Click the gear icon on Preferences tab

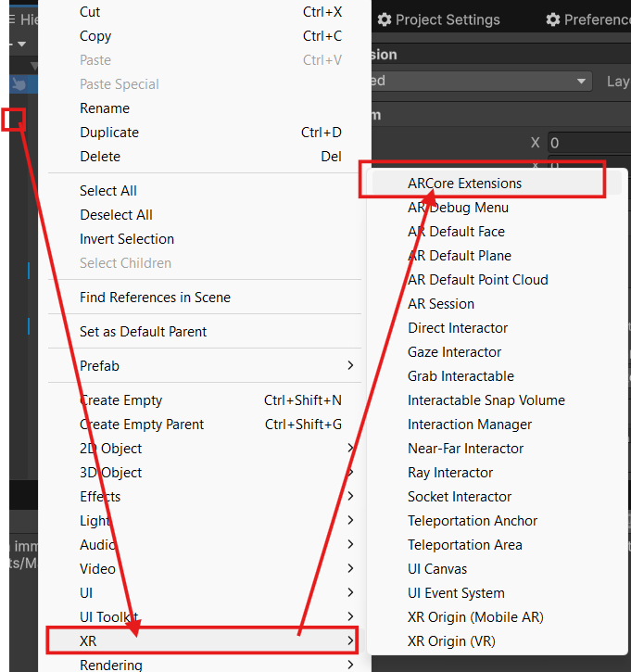click(x=553, y=19)
